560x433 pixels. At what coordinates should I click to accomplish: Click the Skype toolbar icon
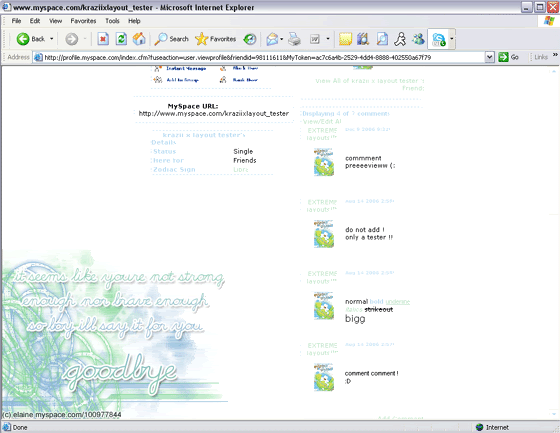click(439, 39)
